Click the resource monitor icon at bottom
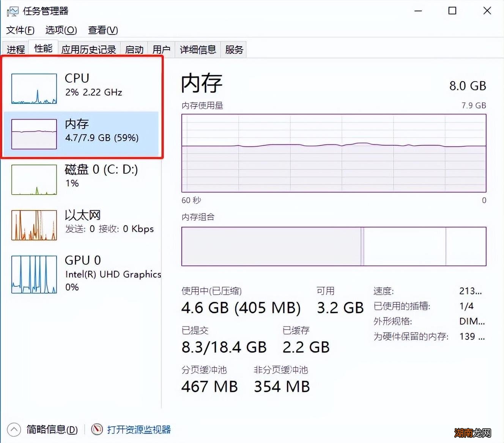 point(97,429)
